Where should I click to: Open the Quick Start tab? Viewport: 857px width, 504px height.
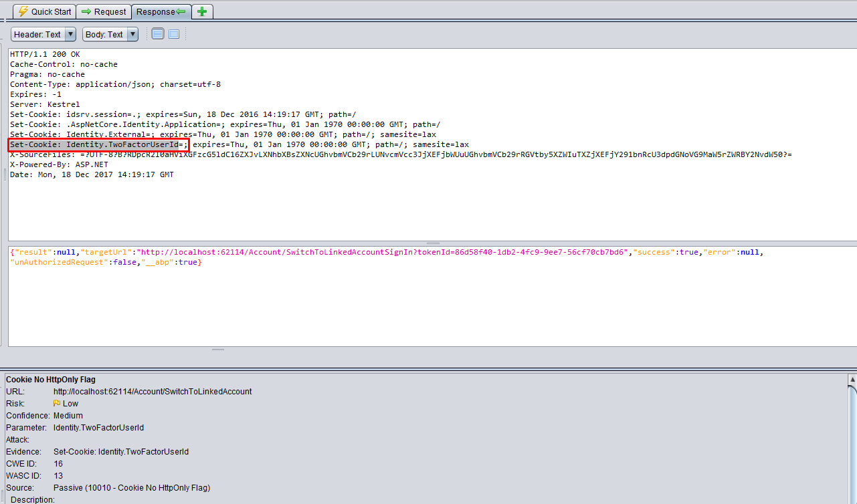[x=44, y=11]
